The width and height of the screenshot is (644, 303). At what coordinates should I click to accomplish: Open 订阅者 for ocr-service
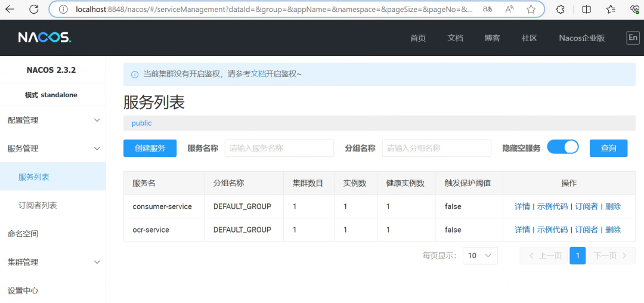(587, 230)
